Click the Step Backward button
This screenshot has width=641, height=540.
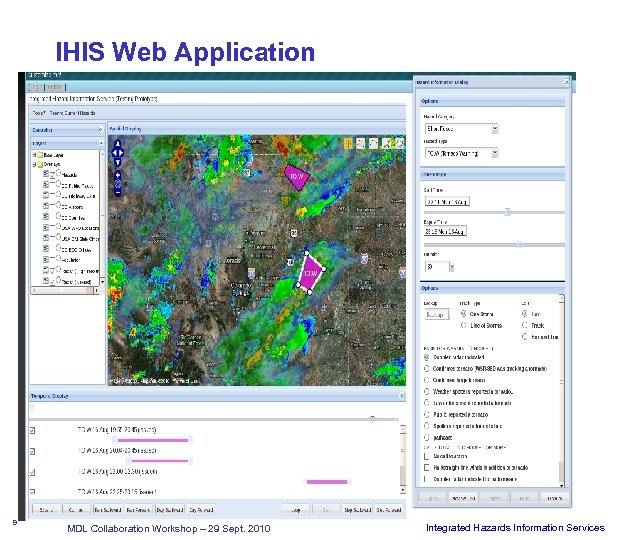pos(358,510)
